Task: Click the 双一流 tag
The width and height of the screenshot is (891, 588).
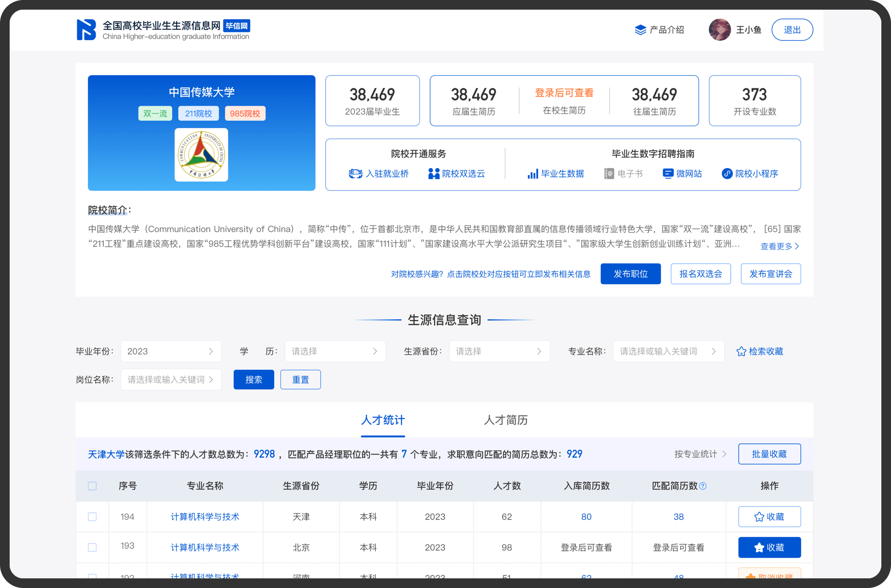Action: click(155, 113)
